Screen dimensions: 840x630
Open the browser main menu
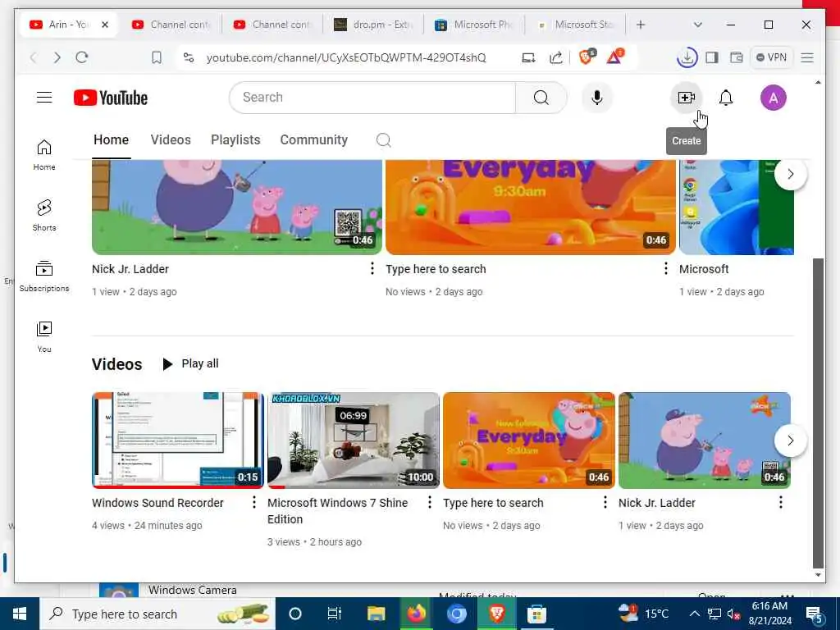point(807,57)
